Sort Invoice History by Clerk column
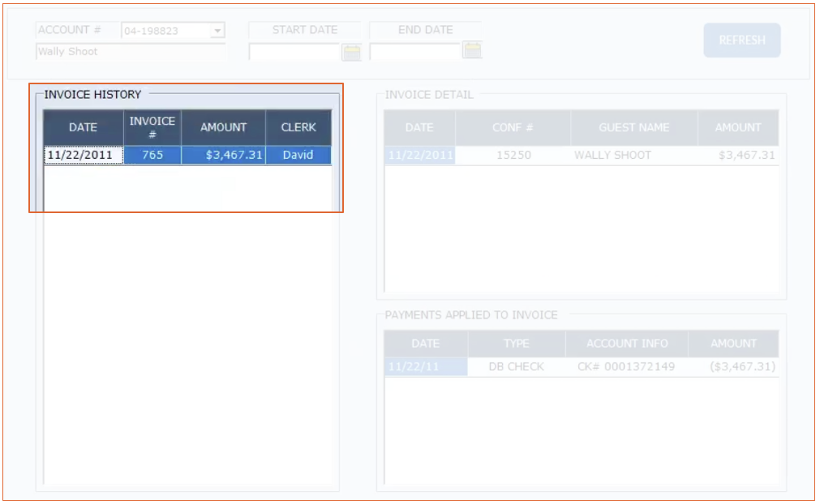This screenshot has height=504, width=820. point(298,127)
